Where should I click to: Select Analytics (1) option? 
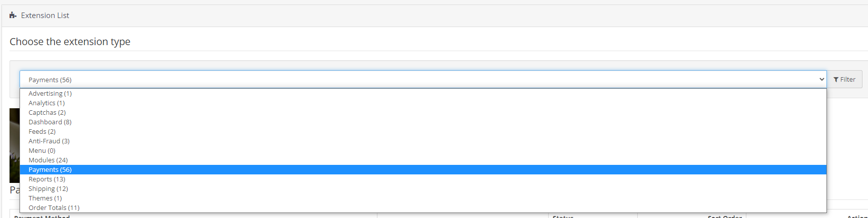click(47, 103)
